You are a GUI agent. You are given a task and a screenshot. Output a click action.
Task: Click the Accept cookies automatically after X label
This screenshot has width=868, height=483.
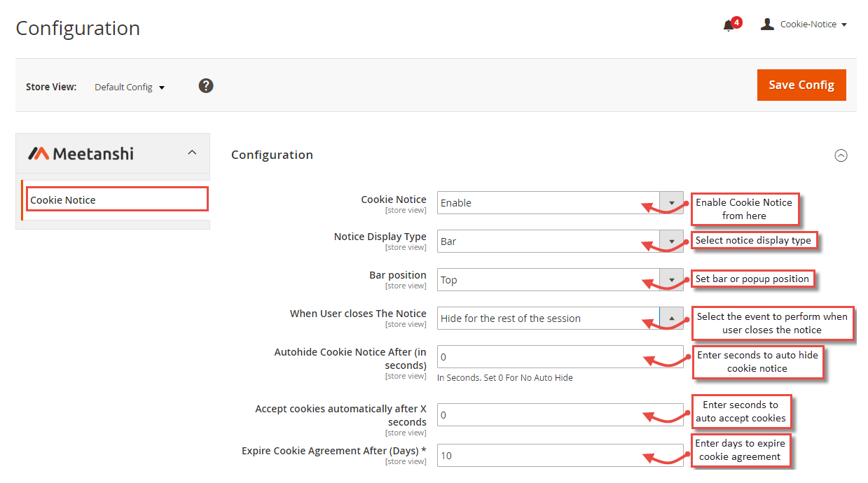coord(340,415)
